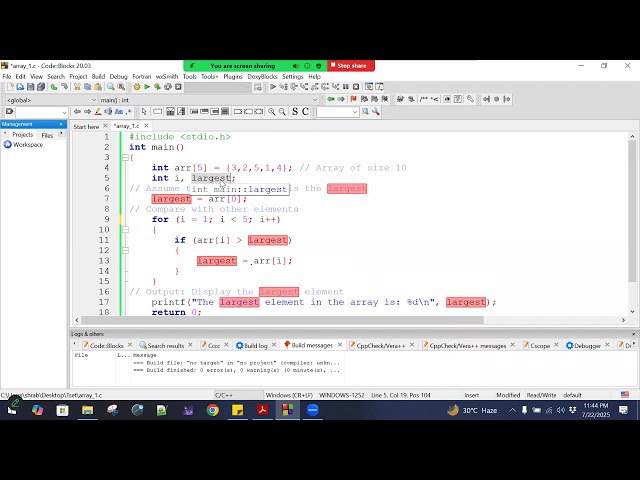Open the <global> scope dropdown

(x=51, y=100)
